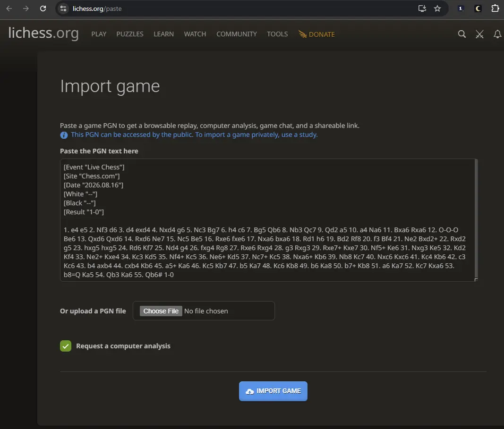Click the browser forward arrow

[26, 8]
